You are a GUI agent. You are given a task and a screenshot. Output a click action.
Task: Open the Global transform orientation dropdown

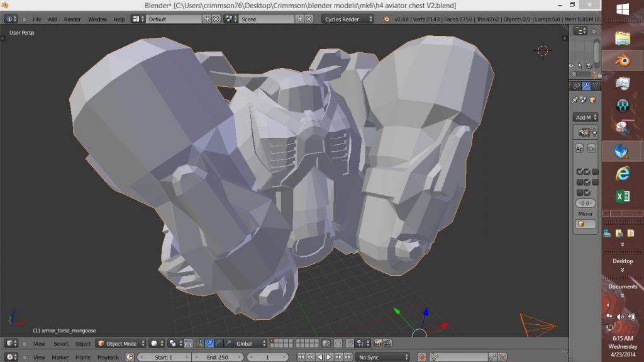[x=250, y=344]
